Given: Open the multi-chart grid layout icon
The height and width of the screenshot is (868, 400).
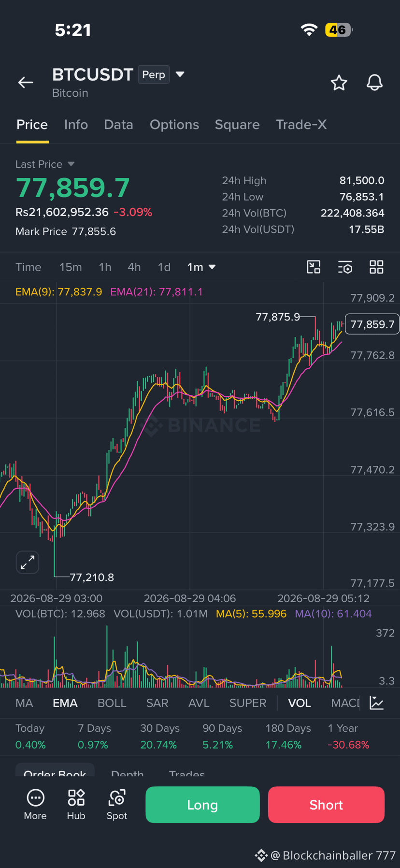Looking at the screenshot, I should [376, 267].
